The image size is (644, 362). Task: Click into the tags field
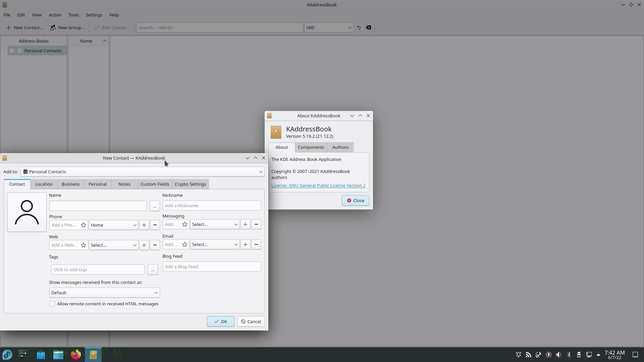point(98,269)
